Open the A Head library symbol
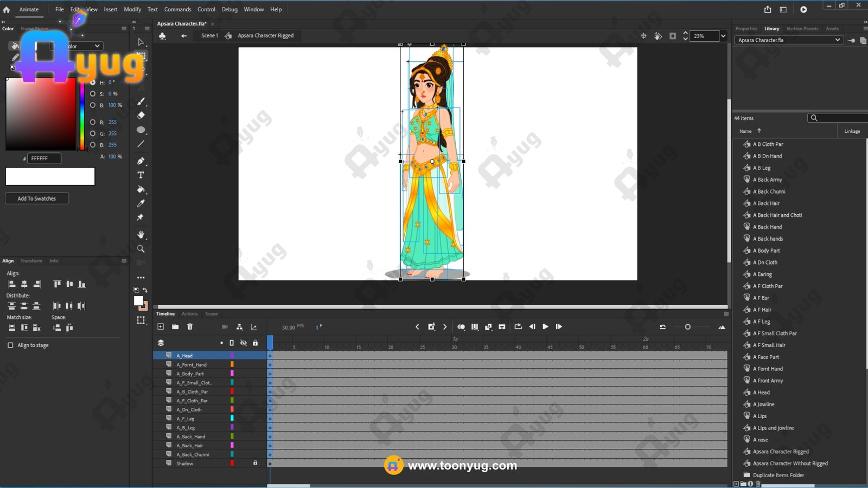The image size is (868, 488). [761, 392]
